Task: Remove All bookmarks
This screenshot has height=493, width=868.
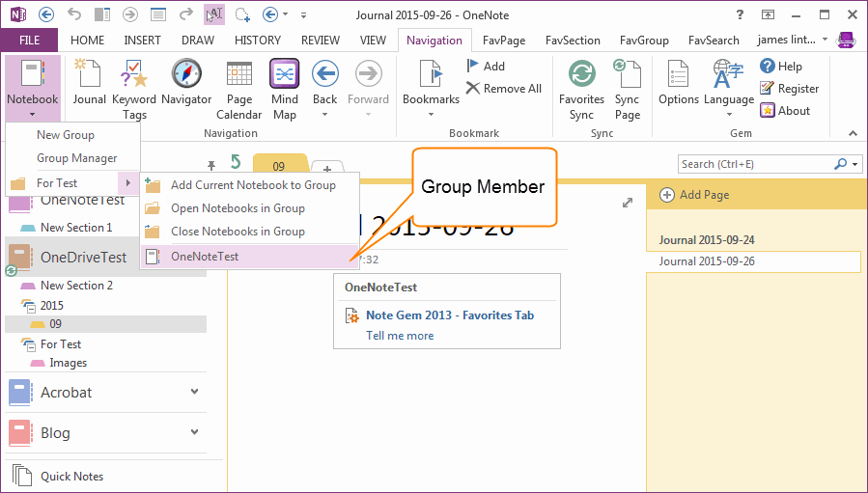Action: click(x=503, y=88)
